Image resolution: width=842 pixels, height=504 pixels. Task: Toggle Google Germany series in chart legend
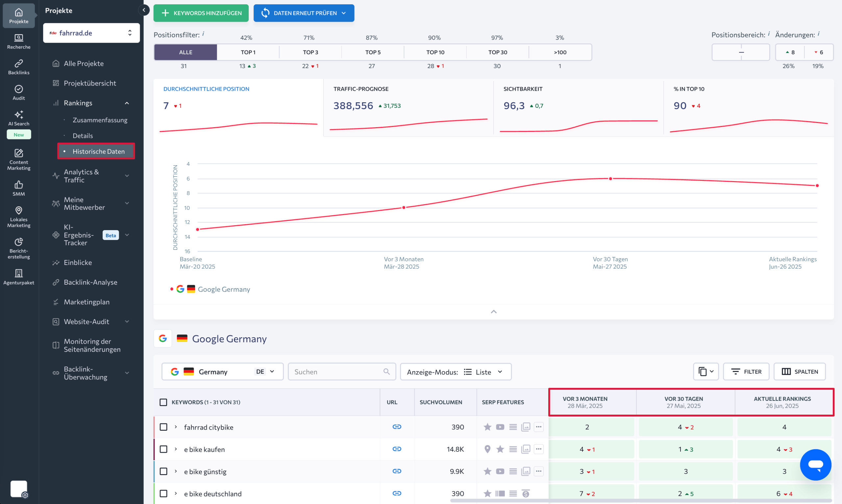click(x=210, y=289)
